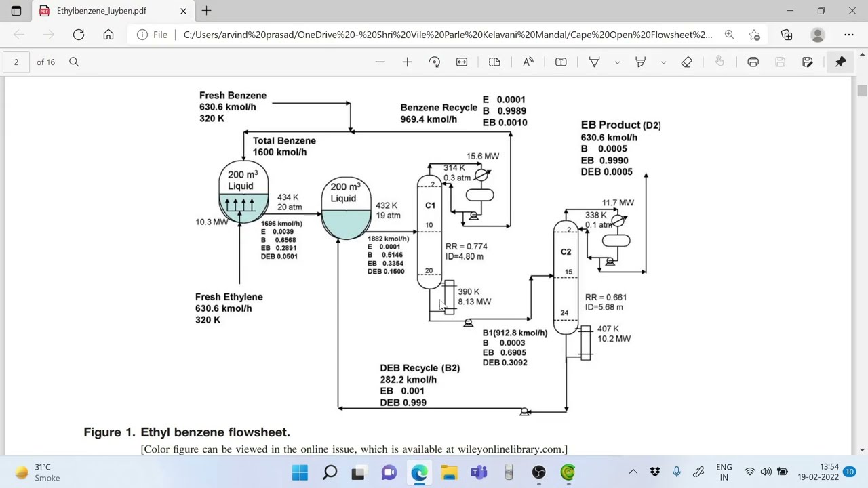
Task: Close the Ethylbenzene_luyben.pdf tab
Action: [183, 11]
